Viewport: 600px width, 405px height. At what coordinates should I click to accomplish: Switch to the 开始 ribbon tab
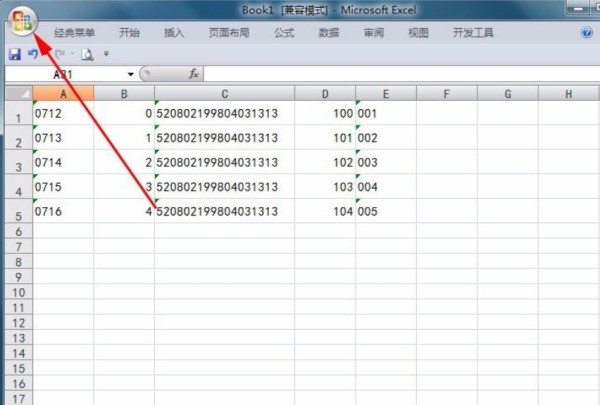tap(129, 33)
